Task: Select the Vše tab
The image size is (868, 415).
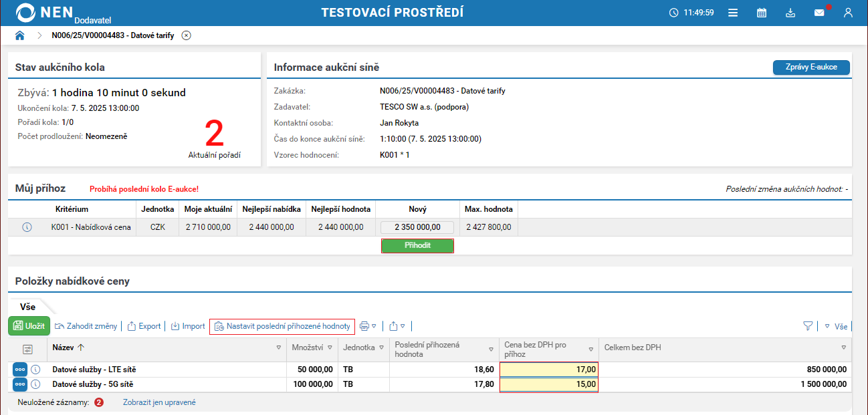Action: 27,307
